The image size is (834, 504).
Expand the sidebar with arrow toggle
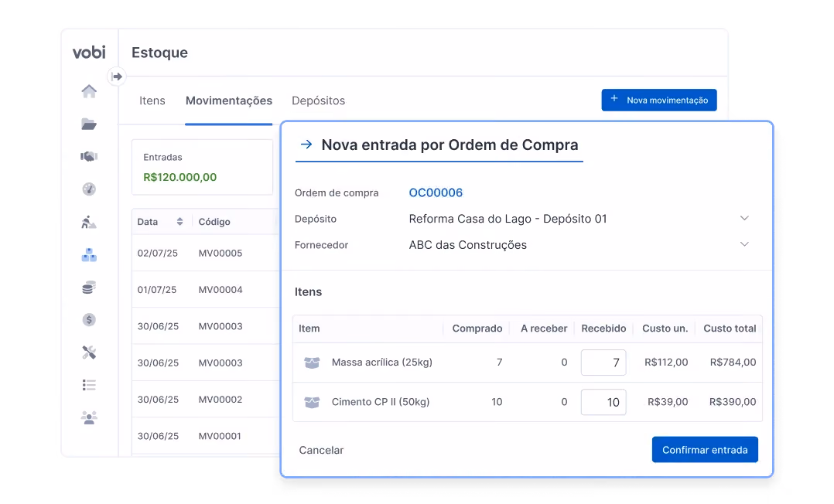[117, 77]
